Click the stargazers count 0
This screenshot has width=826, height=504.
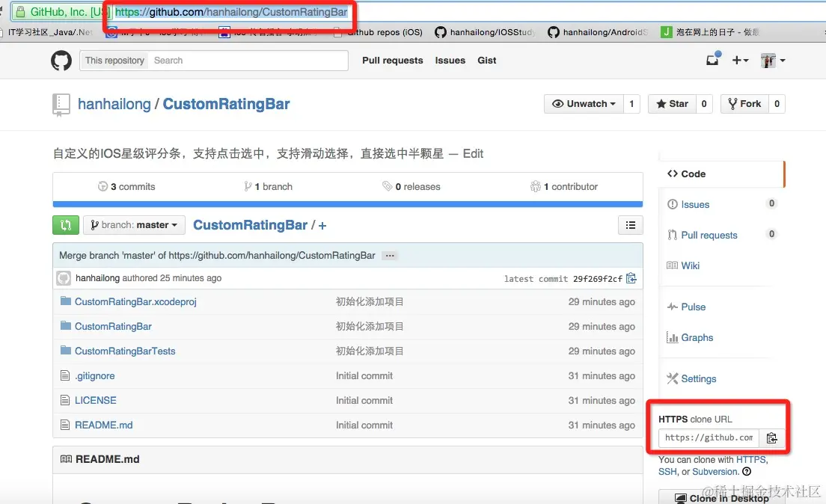[704, 104]
